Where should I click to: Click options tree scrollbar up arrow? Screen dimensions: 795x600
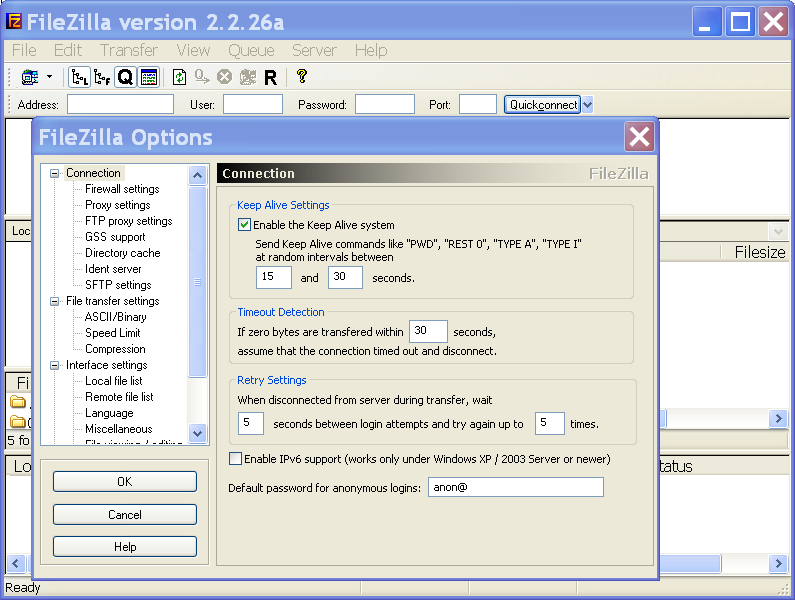click(198, 175)
